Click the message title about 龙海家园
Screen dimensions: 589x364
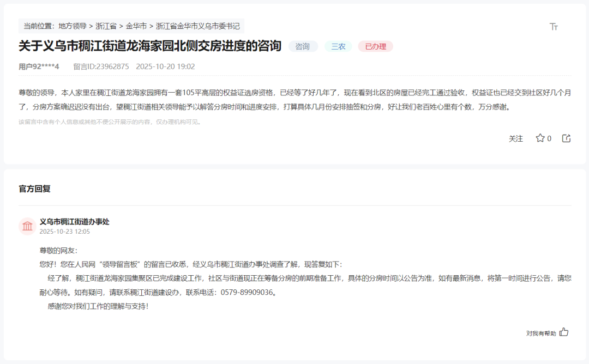coord(150,46)
